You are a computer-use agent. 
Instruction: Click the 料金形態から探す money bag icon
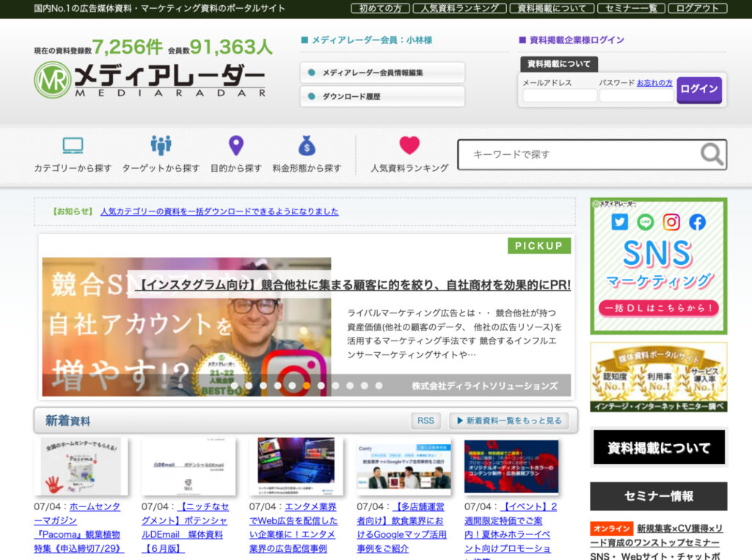click(307, 145)
